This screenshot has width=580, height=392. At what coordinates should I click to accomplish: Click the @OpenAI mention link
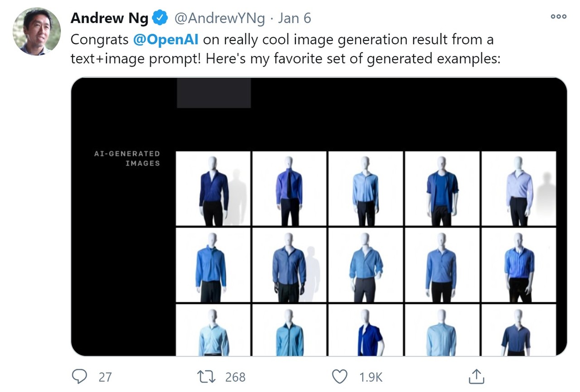point(166,40)
